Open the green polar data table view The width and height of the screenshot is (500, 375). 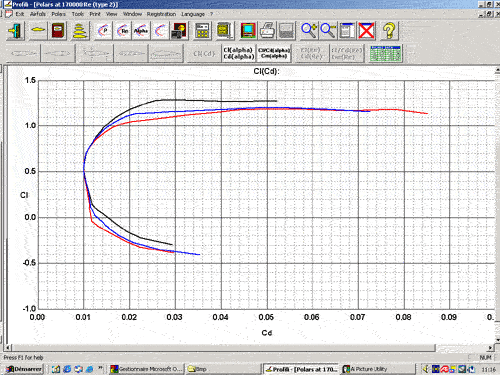pyautogui.click(x=385, y=53)
